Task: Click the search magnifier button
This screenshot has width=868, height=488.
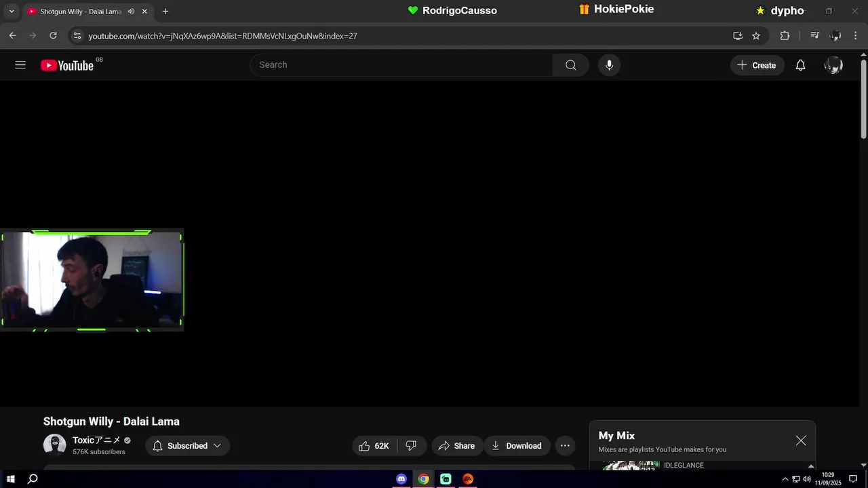Action: 571,65
